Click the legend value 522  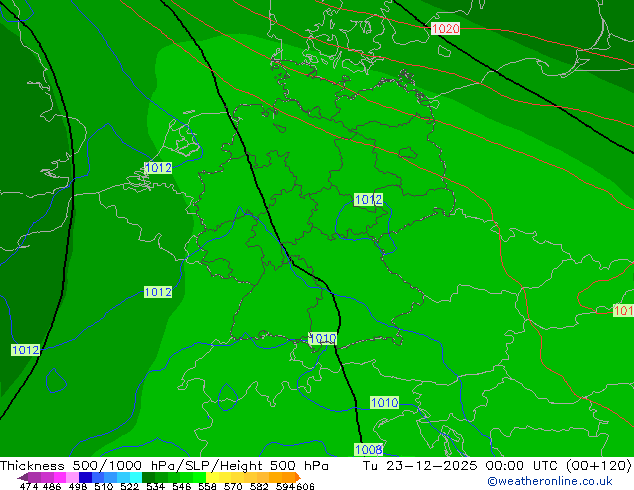(129, 487)
